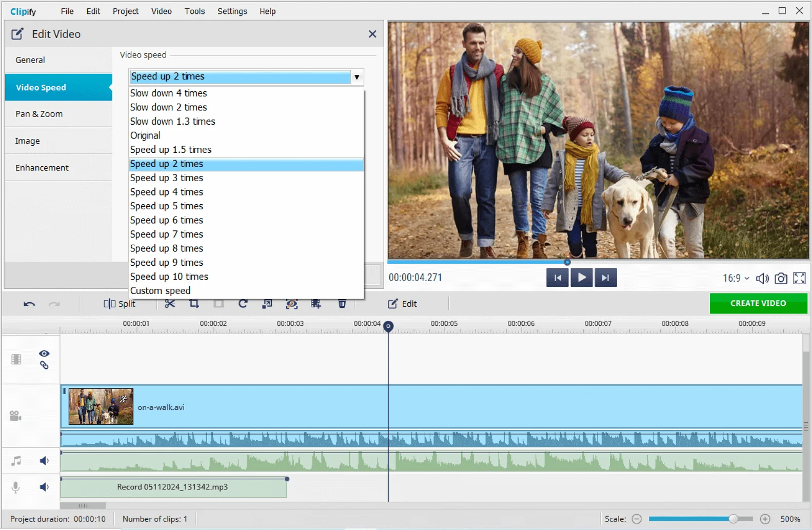Screen dimensions: 812x530
Task: Collapse the video speed dropdown arrow
Action: 357,77
